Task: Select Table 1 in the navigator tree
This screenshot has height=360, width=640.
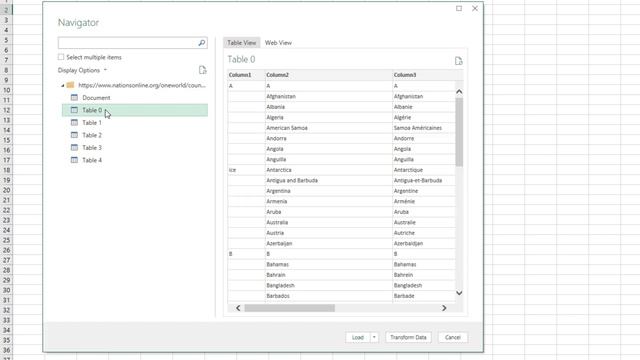Action: click(92, 122)
